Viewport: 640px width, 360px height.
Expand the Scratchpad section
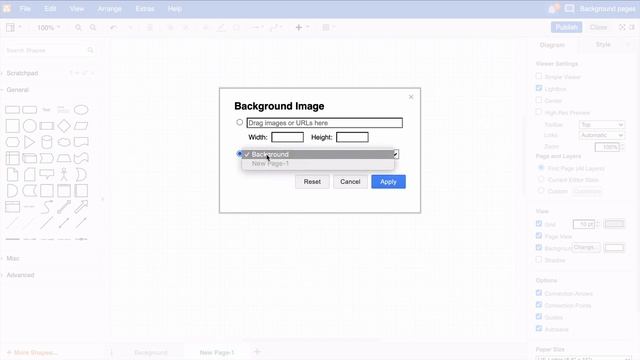point(22,73)
